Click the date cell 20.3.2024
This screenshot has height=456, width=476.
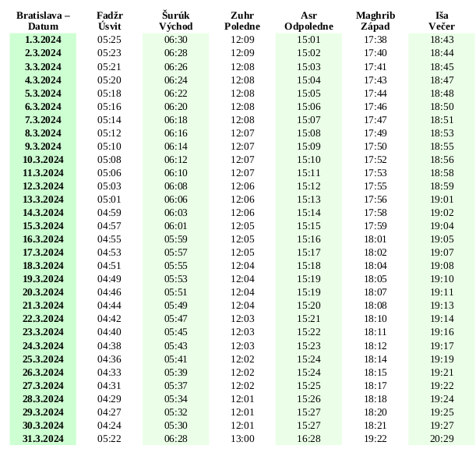(x=43, y=292)
